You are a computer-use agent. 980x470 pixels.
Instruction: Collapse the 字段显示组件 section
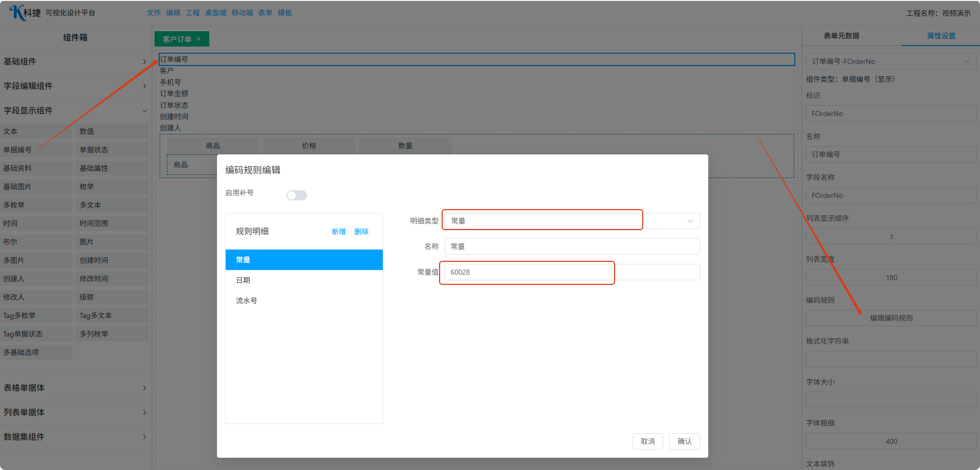[75, 110]
